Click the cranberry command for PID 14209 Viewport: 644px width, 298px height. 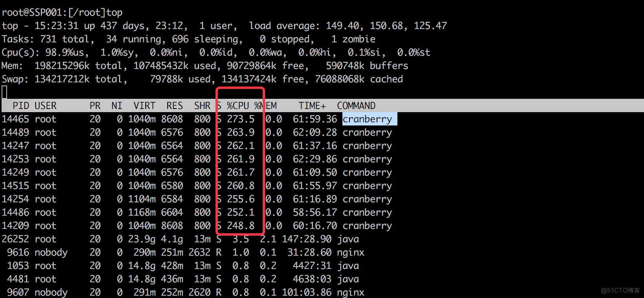(367, 226)
